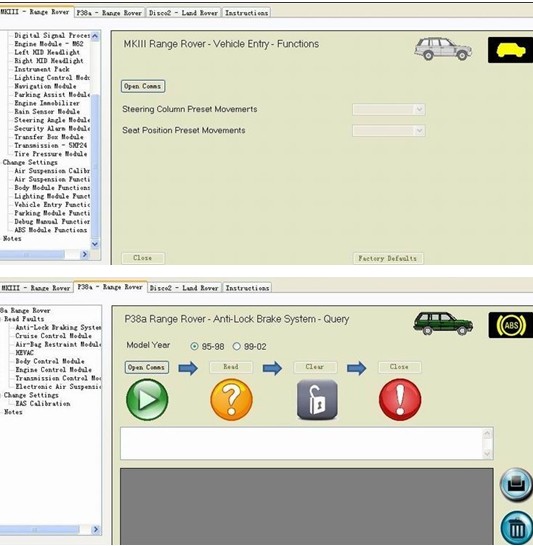Select ABS Module Functions in tree
The image size is (533, 546).
pos(51,230)
